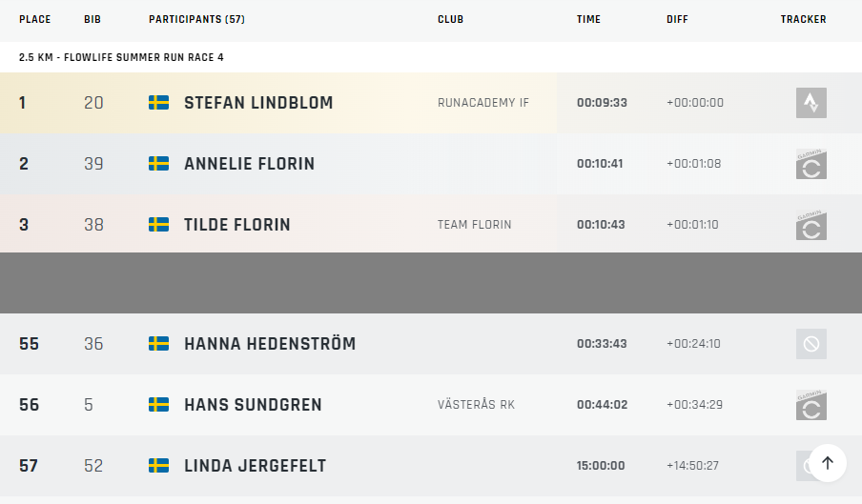Open participant Hans Sundgren's result
This screenshot has width=862, height=504.
(253, 405)
